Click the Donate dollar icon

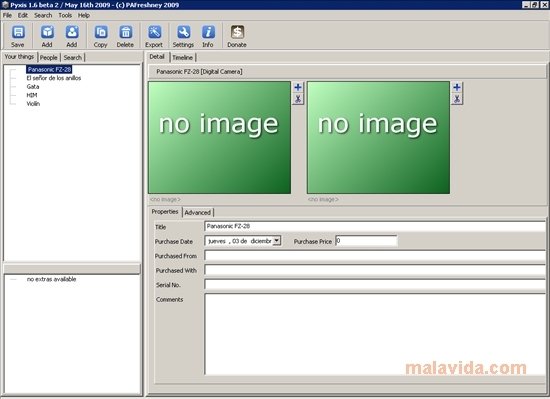coord(237,32)
